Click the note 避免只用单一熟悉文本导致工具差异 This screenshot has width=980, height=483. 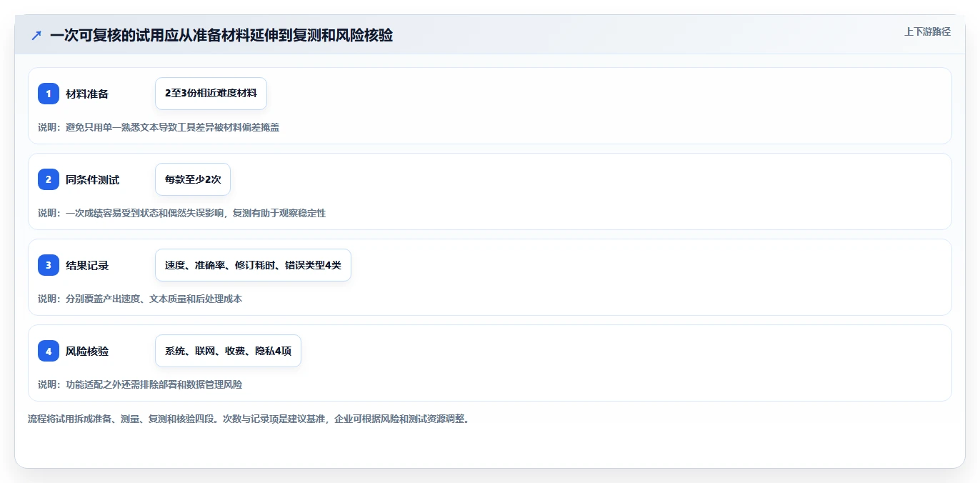pyautogui.click(x=159, y=127)
